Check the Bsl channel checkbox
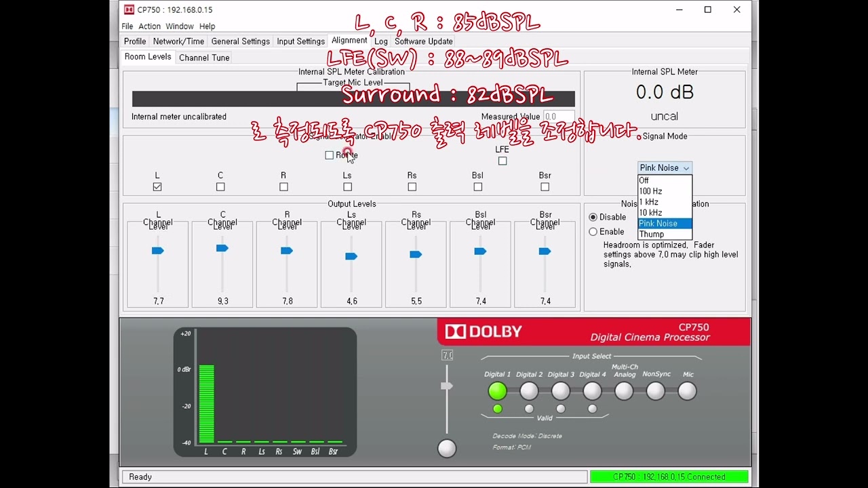 477,187
